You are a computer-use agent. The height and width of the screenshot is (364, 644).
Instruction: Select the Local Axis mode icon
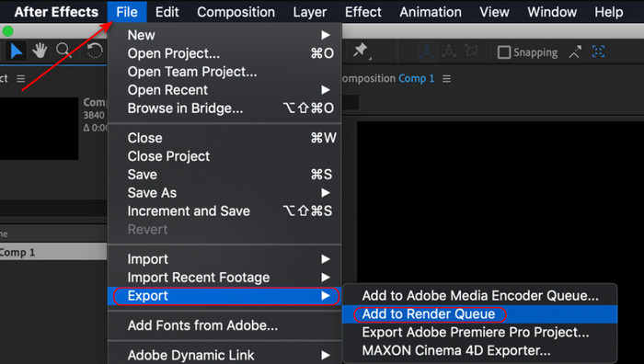[427, 51]
